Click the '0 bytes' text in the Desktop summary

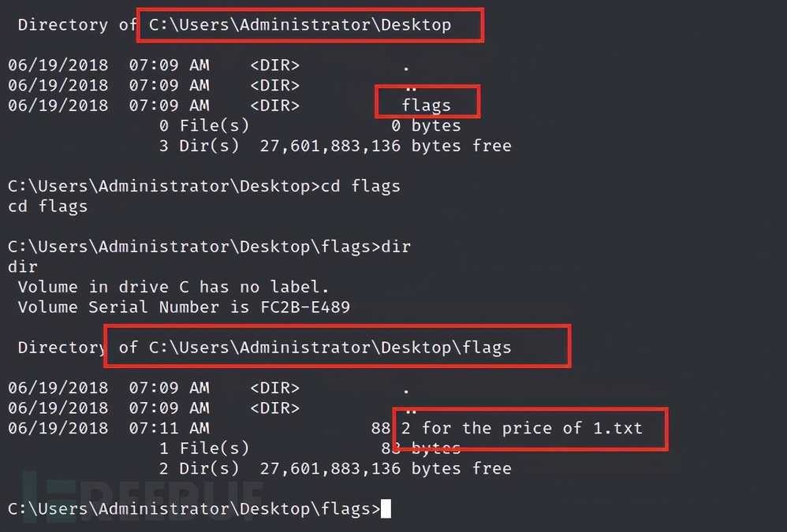[426, 125]
